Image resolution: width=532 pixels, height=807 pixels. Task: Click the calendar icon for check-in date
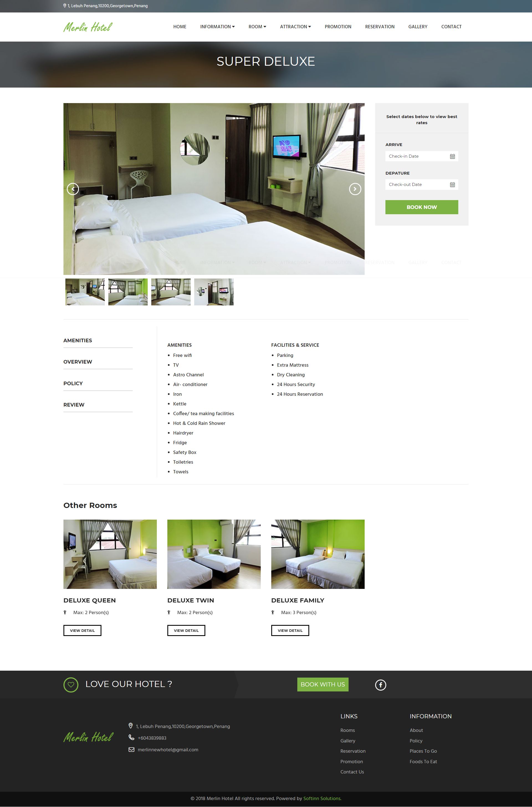(x=452, y=156)
